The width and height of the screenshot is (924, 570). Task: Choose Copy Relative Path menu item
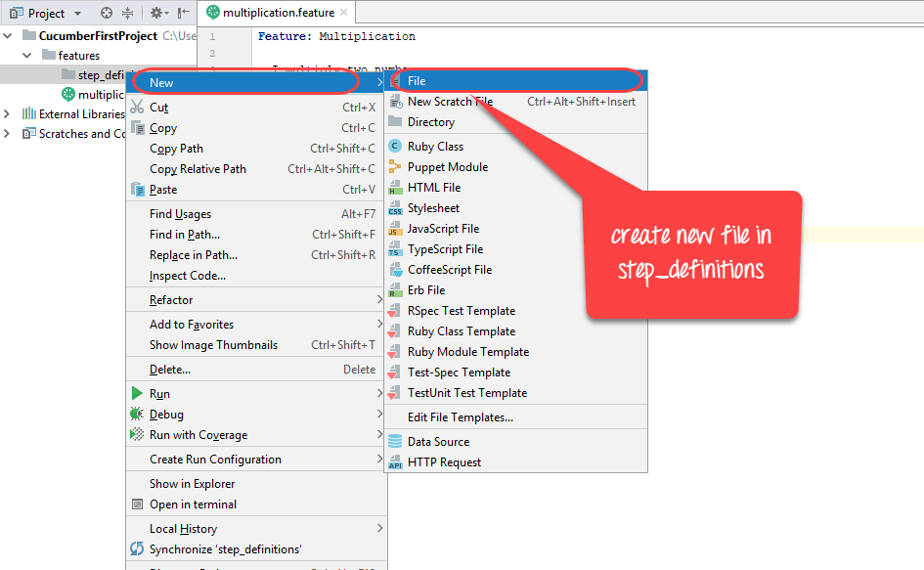pyautogui.click(x=198, y=169)
